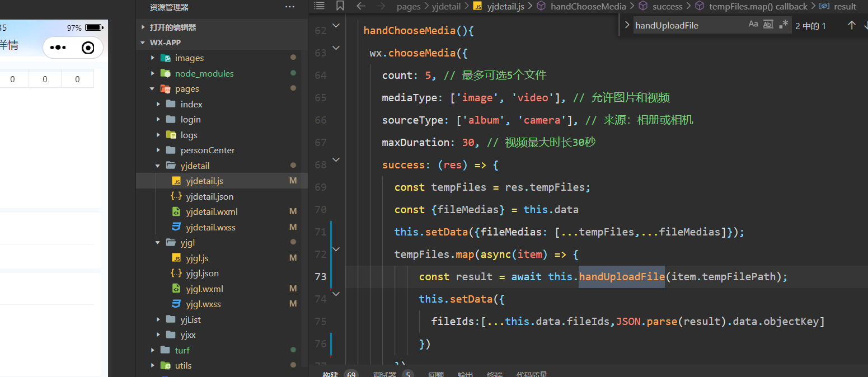Open the simulator capsule three-dot menu
This screenshot has width=868, height=377.
[x=58, y=48]
